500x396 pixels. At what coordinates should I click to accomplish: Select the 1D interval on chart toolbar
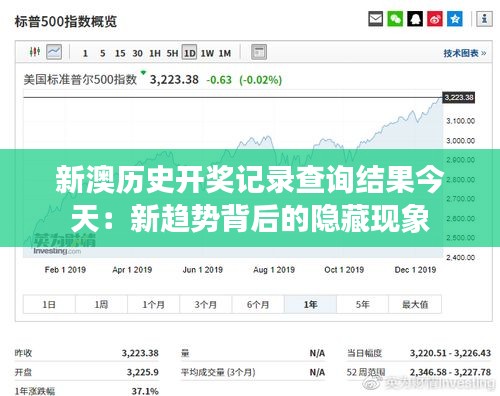190,53
